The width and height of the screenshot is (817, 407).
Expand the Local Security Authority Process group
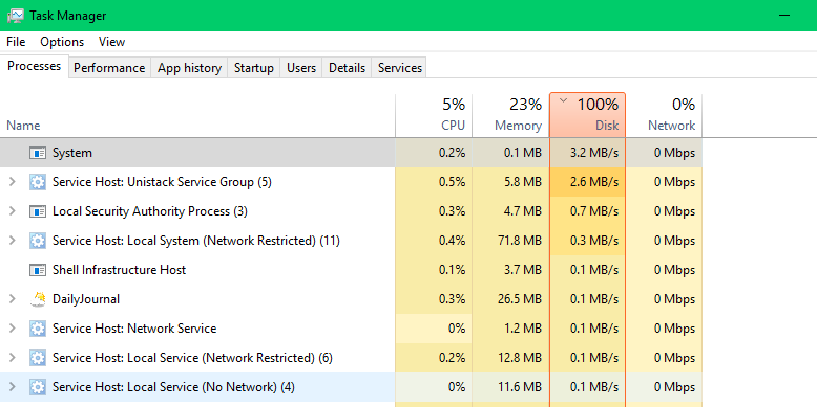[x=13, y=211]
